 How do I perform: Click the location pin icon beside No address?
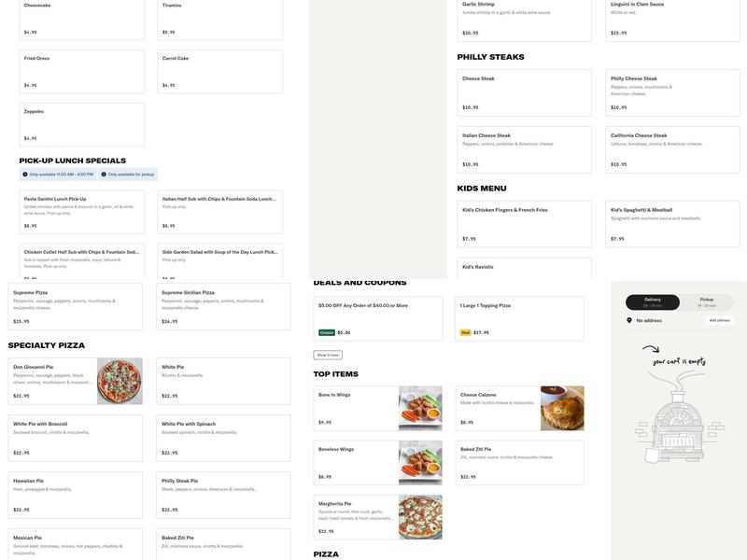coord(629,320)
